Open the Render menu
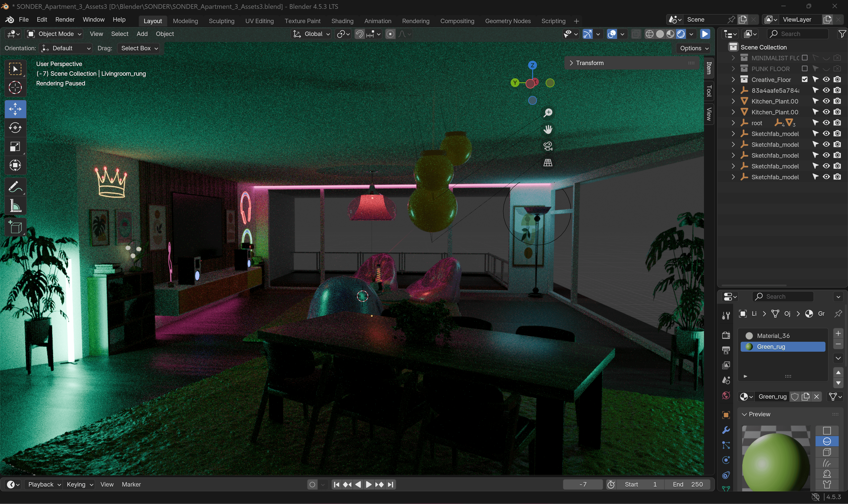This screenshot has width=848, height=504. tap(65, 20)
